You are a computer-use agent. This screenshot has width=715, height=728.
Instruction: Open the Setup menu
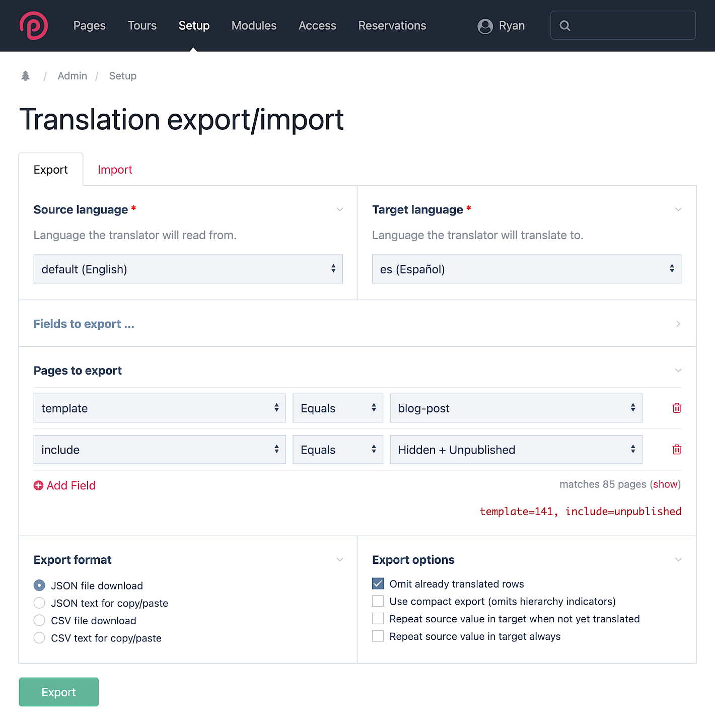pyautogui.click(x=194, y=26)
